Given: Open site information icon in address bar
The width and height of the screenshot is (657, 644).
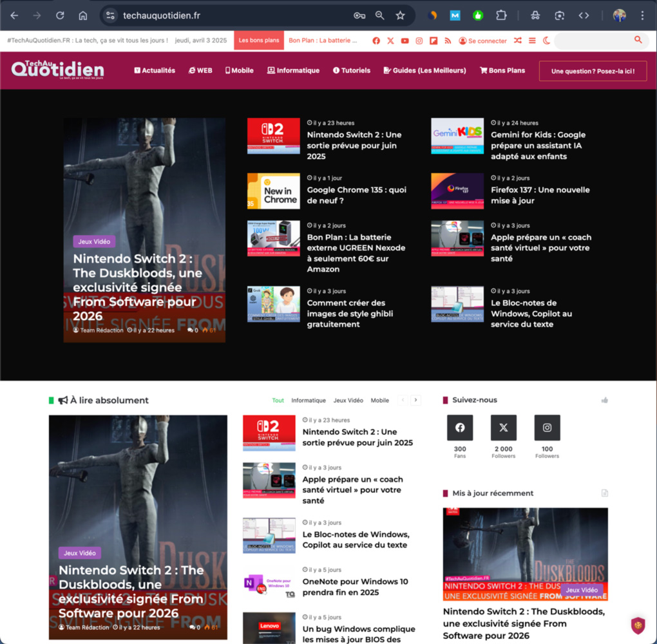Looking at the screenshot, I should pos(110,15).
